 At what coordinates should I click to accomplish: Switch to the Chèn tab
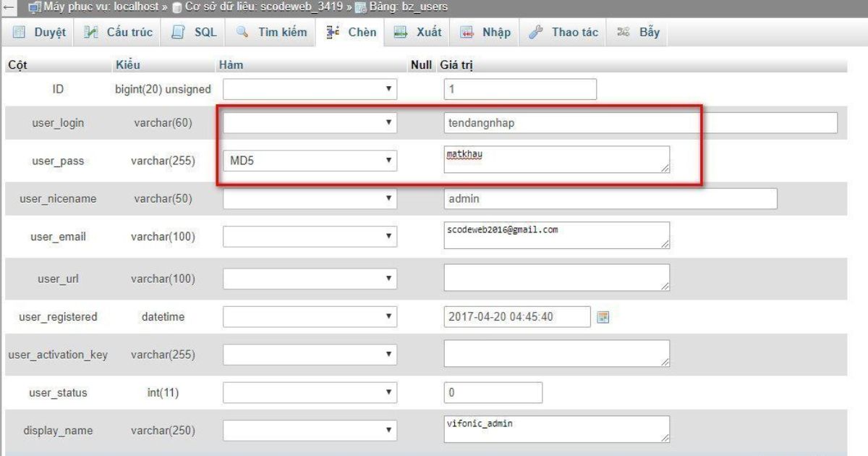coord(352,33)
